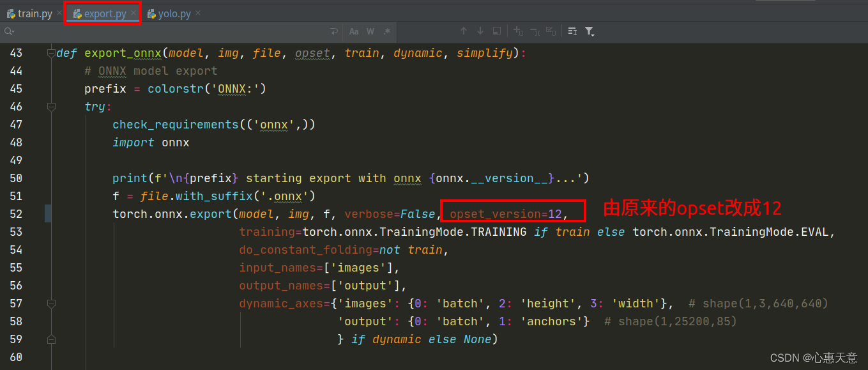Close the export.py tab

click(133, 13)
